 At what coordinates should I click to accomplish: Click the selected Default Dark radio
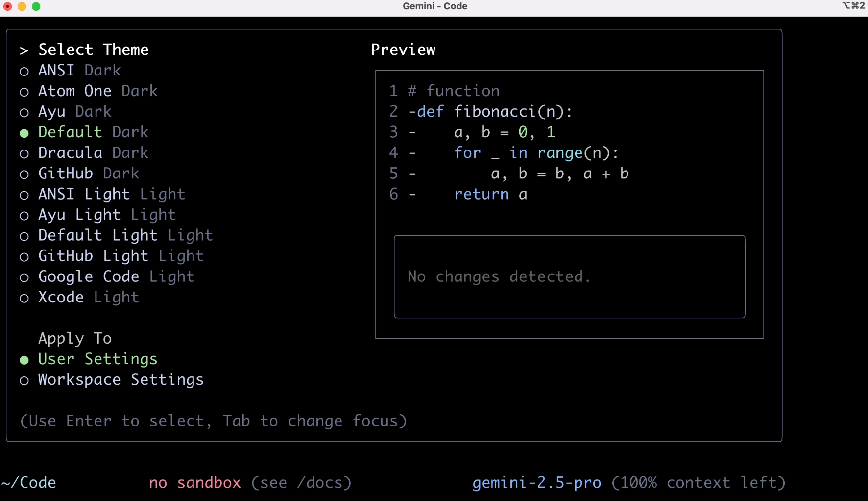24,133
